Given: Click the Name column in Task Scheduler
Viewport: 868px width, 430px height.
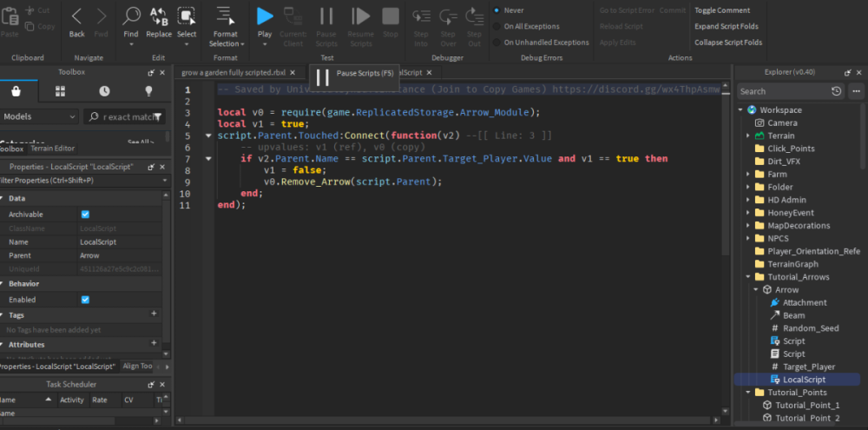Looking at the screenshot, I should tap(27, 400).
